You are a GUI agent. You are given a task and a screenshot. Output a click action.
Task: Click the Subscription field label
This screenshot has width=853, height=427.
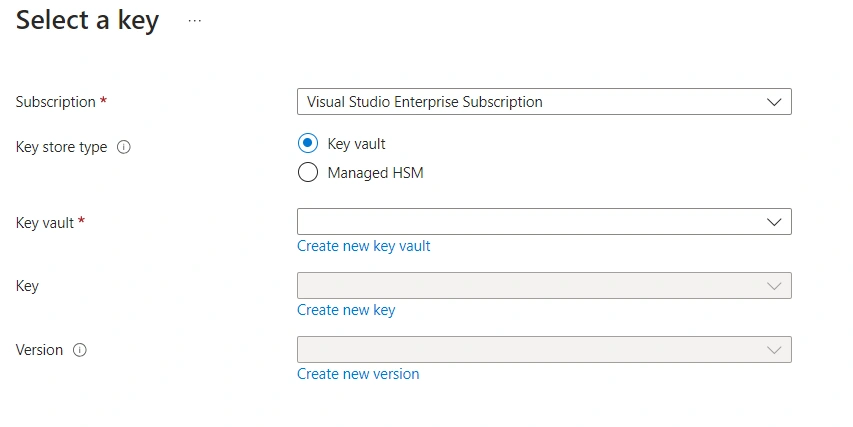[55, 102]
